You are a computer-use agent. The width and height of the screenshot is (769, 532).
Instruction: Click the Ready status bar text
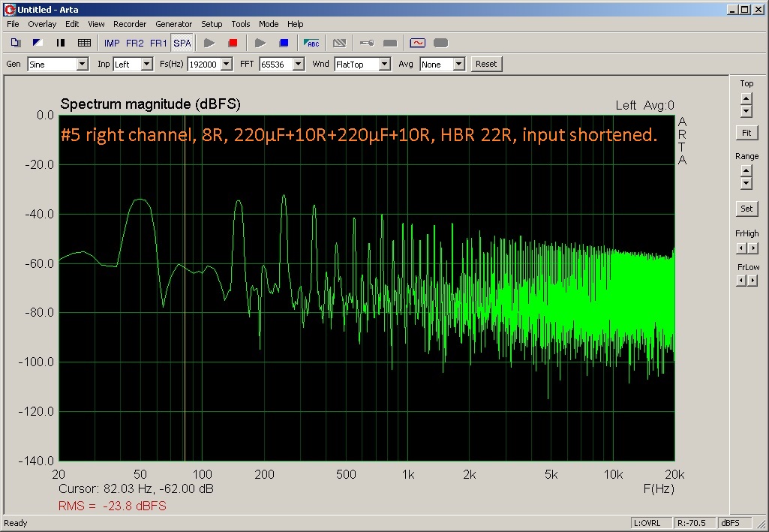click(16, 523)
